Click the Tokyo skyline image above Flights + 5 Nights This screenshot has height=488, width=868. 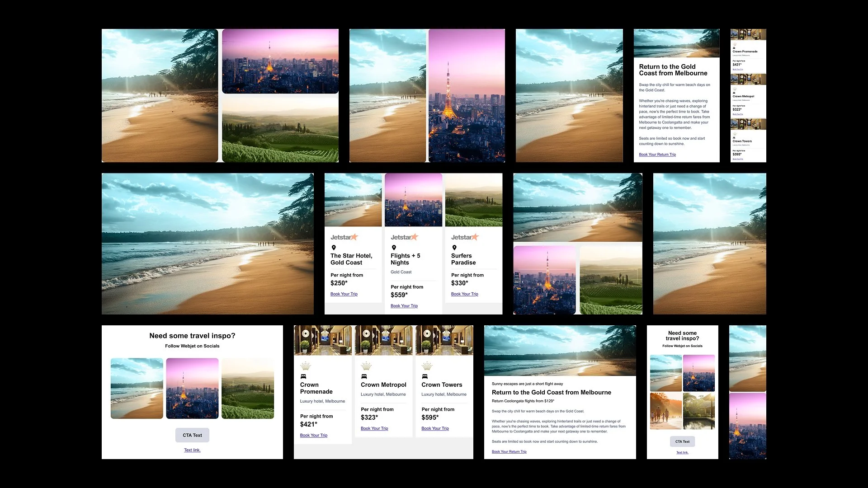(413, 200)
